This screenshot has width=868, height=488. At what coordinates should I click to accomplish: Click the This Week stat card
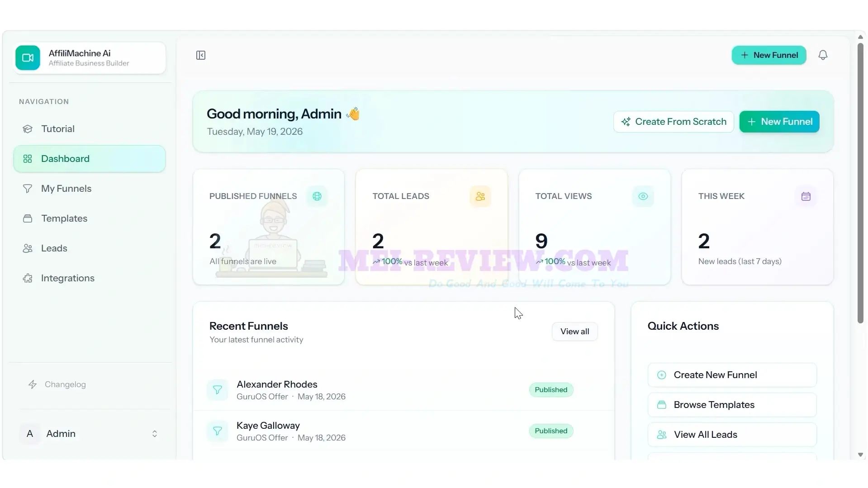pos(757,227)
